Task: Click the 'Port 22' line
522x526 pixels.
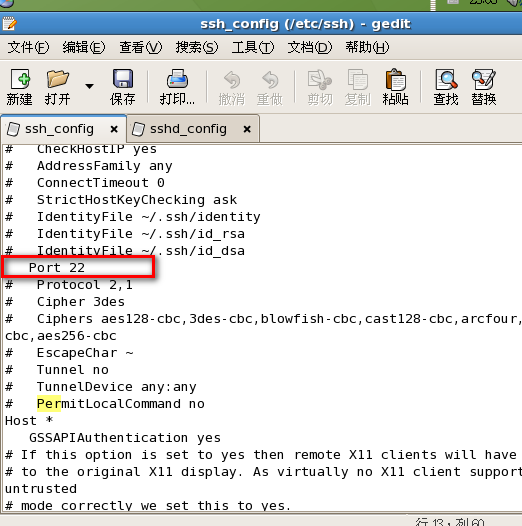Action: click(x=57, y=268)
